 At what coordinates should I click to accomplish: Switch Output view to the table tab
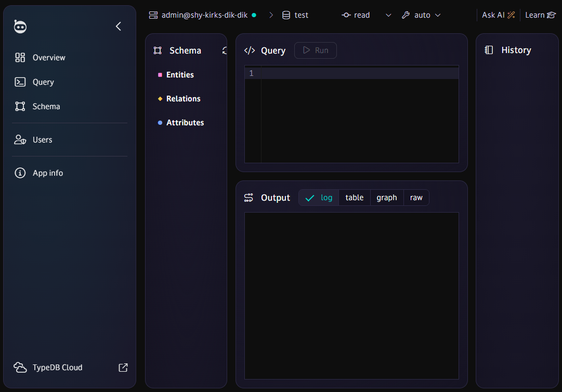pos(354,198)
